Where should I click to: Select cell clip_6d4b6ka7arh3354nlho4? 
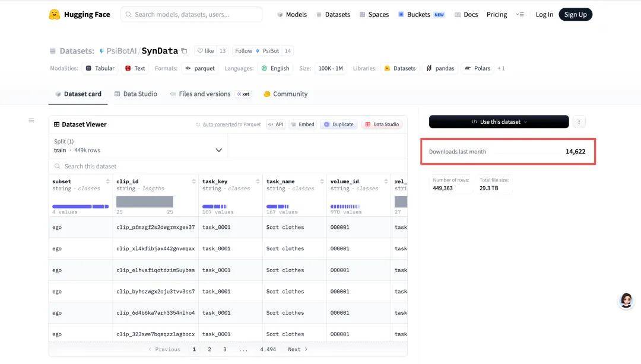click(156, 313)
